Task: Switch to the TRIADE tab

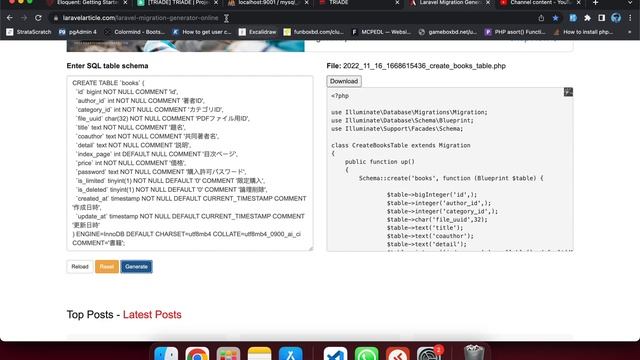Action: click(358, 3)
